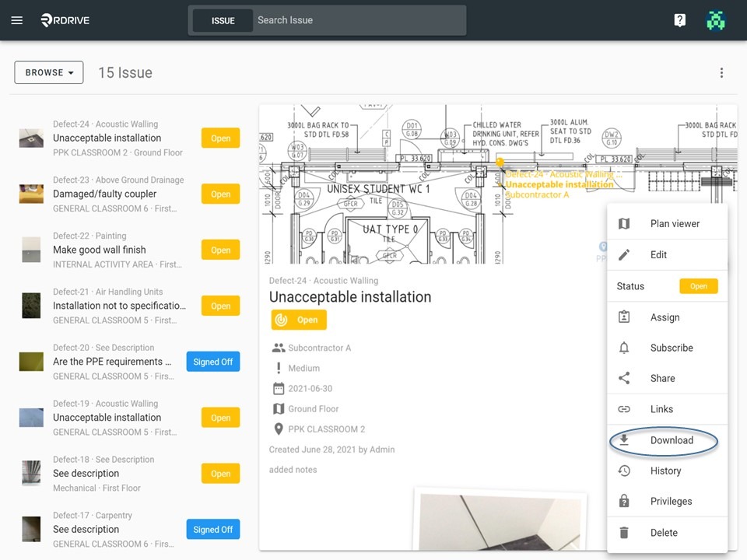
Task: Click the Subscribe bell icon
Action: coord(624,348)
